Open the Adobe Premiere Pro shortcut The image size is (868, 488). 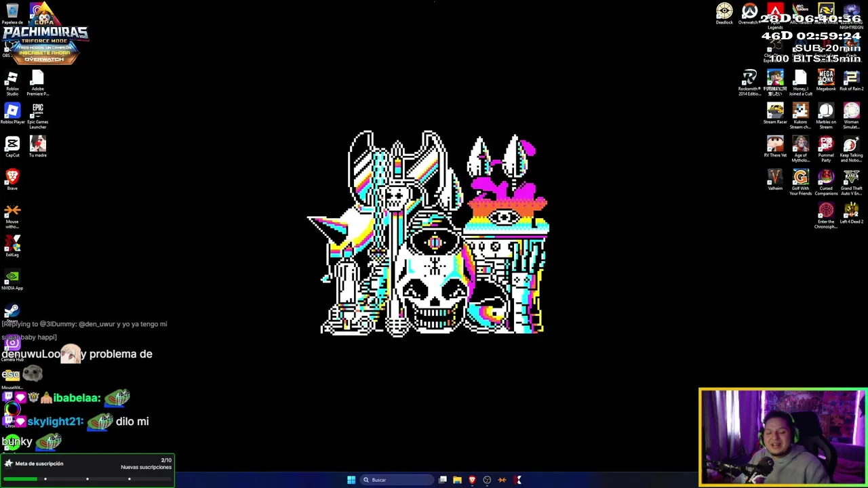click(x=37, y=83)
